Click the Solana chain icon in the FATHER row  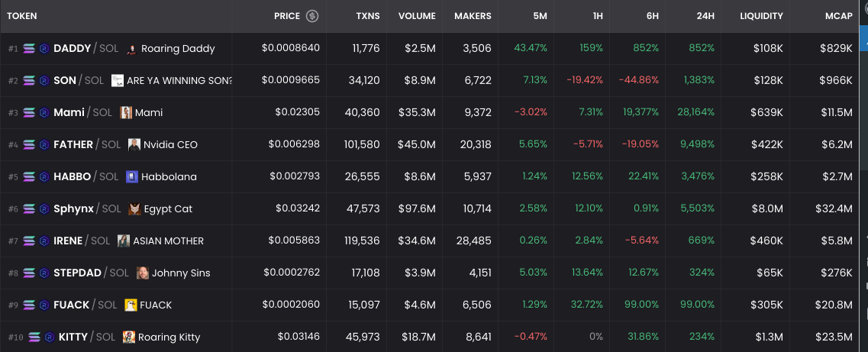(29, 145)
